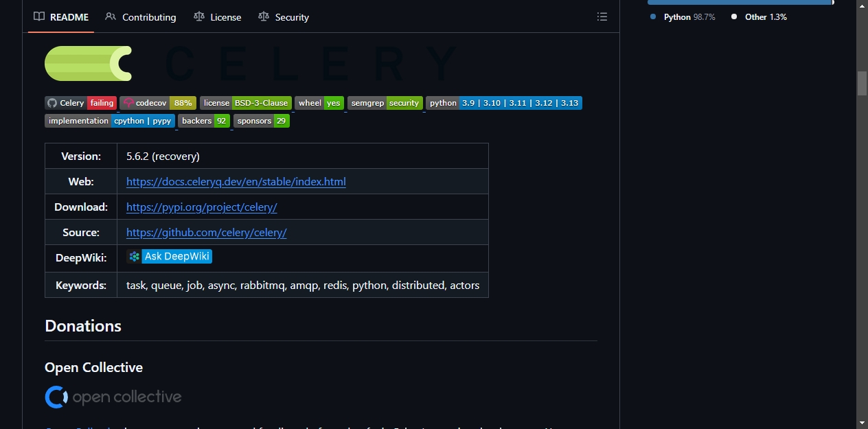
Task: Click the license BSD-3-Clause badge
Action: (246, 103)
